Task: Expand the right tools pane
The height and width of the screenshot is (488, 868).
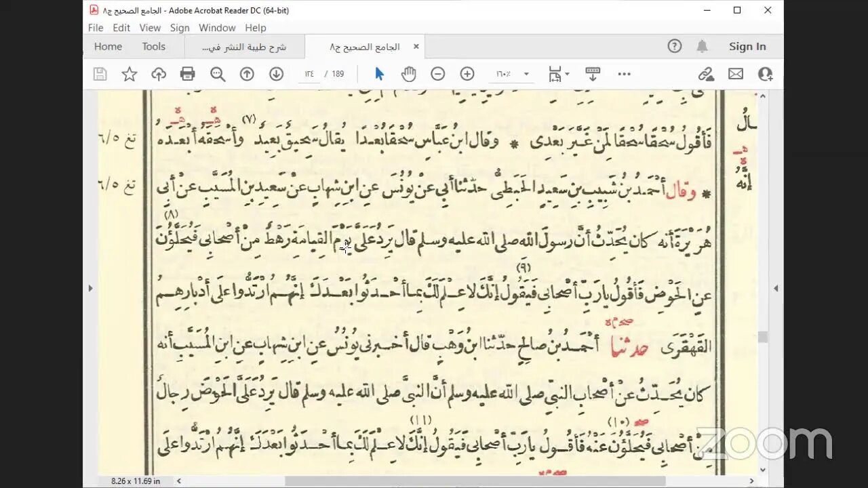Action: pyautogui.click(x=776, y=288)
